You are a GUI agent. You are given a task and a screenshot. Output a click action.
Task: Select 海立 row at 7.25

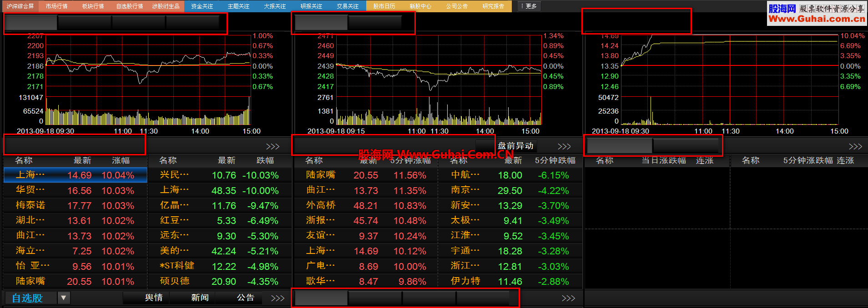[x=76, y=251]
